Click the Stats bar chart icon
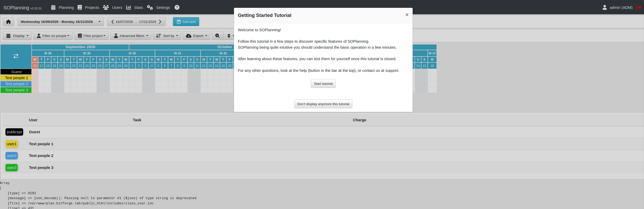 pos(129,8)
